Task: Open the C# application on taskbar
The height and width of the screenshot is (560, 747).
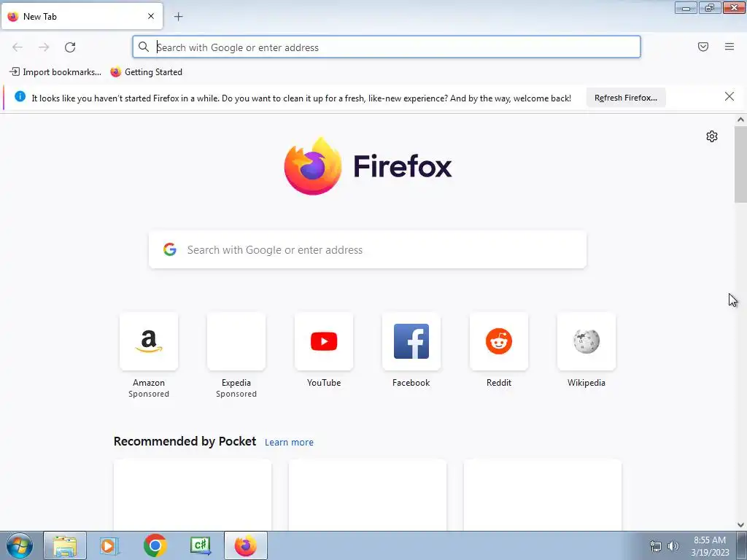Action: point(201,545)
